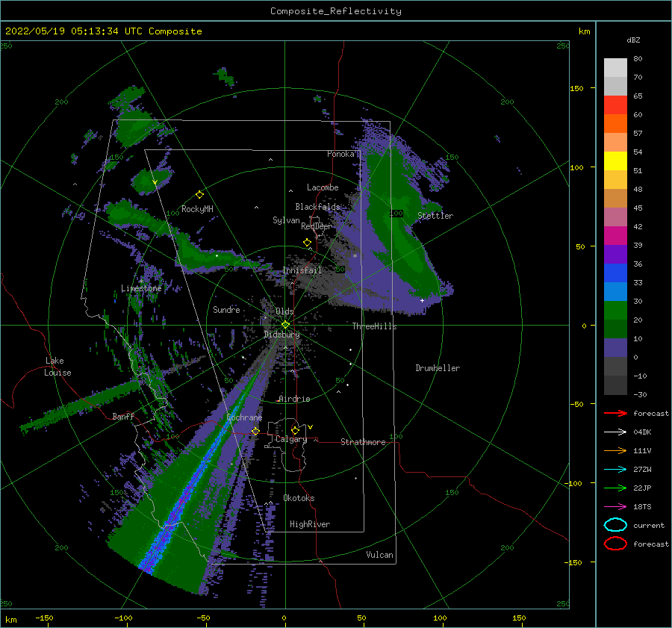The image size is (672, 628).
Task: Select the Lake Louise label
Action: coord(57,367)
